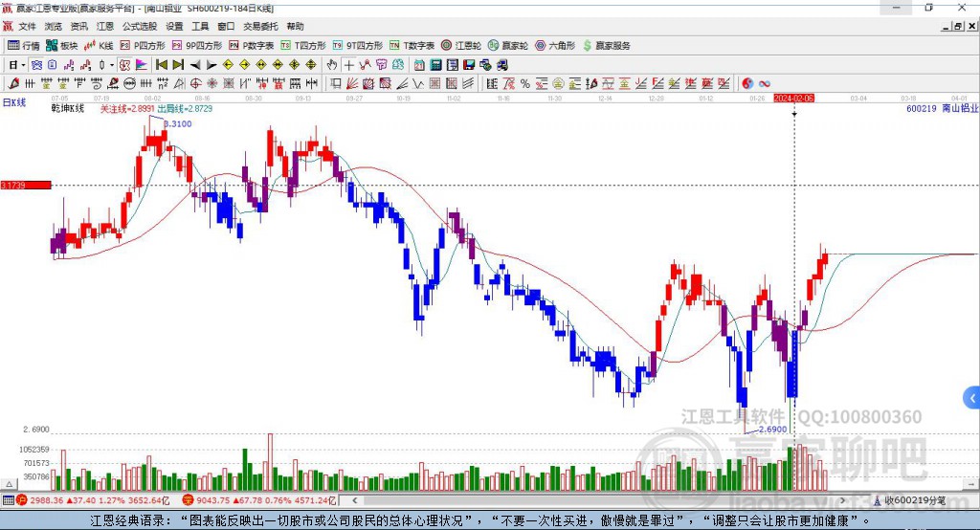Click the red pencil drawing icon
Viewport: 980px width, 530px height.
13,83
